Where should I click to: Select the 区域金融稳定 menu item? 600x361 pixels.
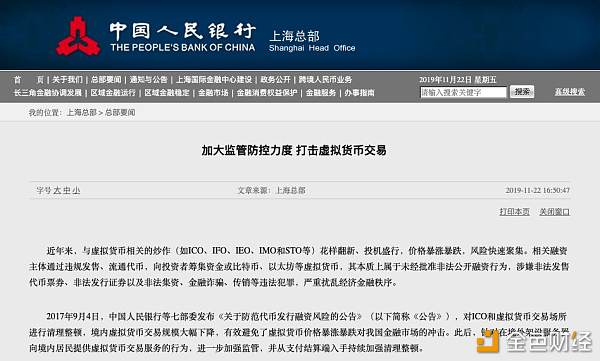pyautogui.click(x=167, y=93)
